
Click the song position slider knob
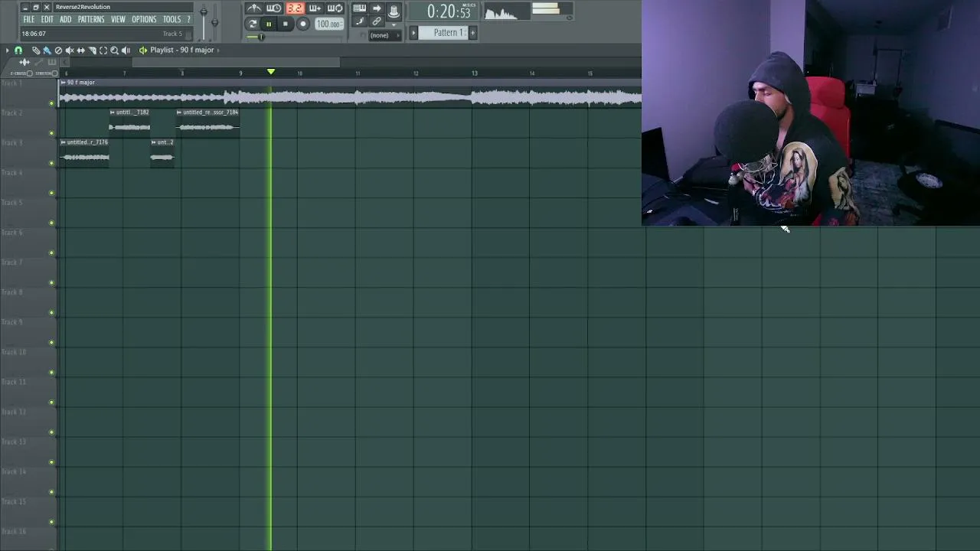(x=261, y=36)
